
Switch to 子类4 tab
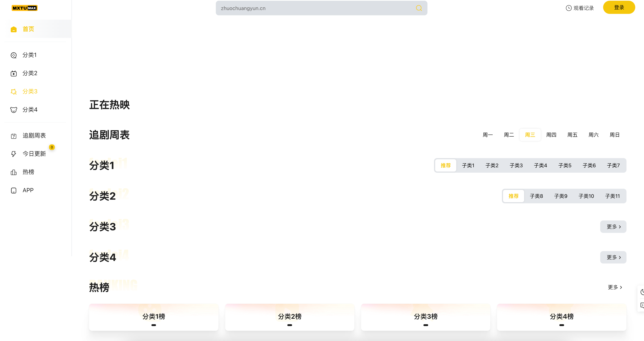tap(540, 165)
